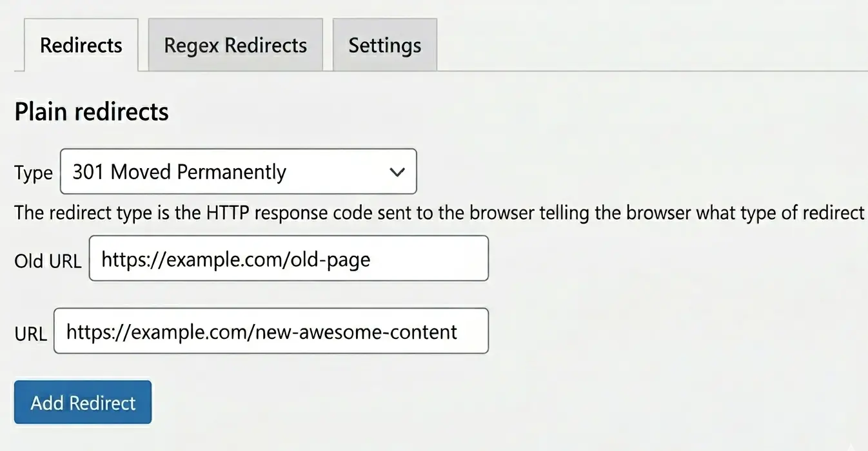
Task: Place cursor in the field containing old-page
Action: pyautogui.click(x=288, y=259)
